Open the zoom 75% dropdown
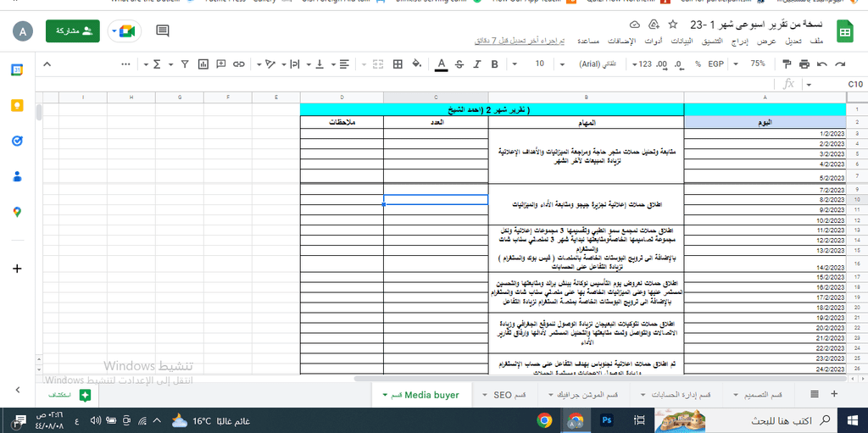 (x=751, y=64)
